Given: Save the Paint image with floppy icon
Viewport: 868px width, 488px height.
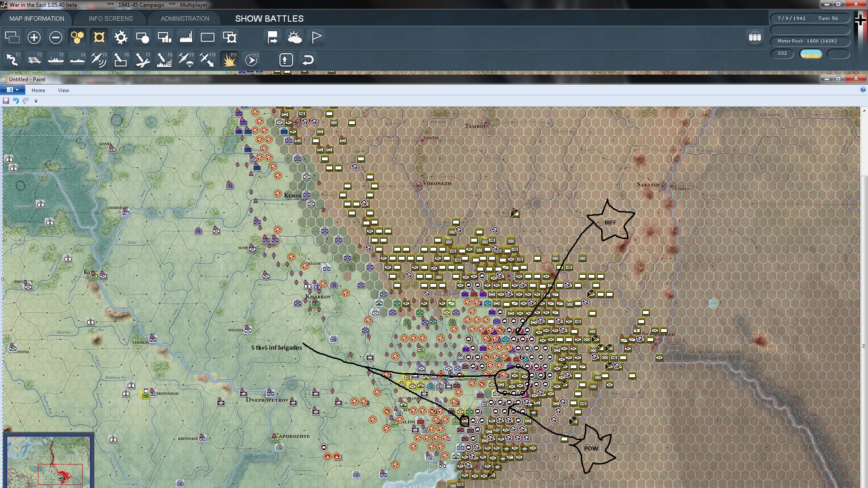Looking at the screenshot, I should pos(6,101).
